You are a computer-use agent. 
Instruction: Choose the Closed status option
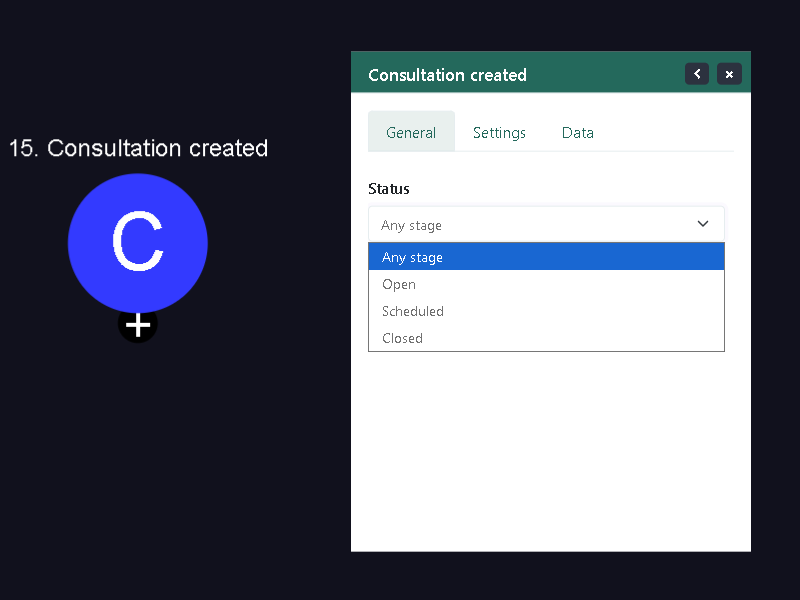pos(546,338)
